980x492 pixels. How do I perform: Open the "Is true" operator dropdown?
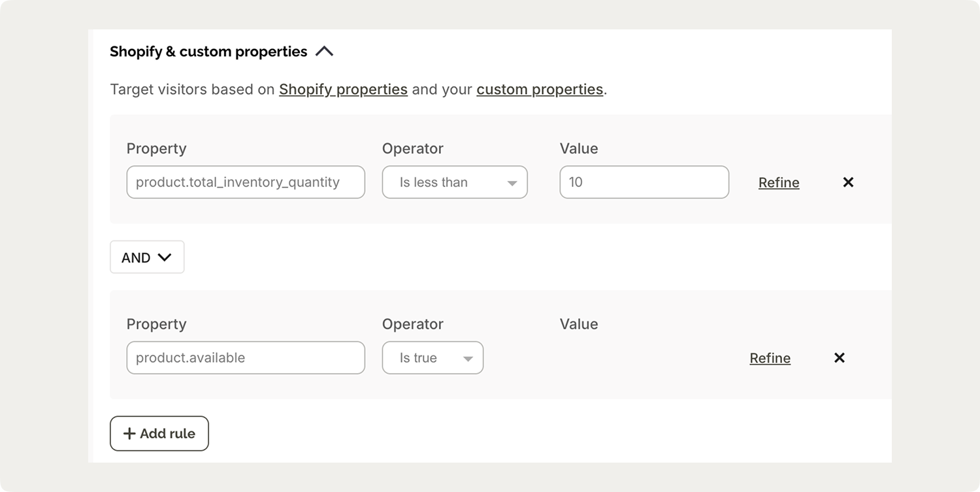(x=433, y=358)
